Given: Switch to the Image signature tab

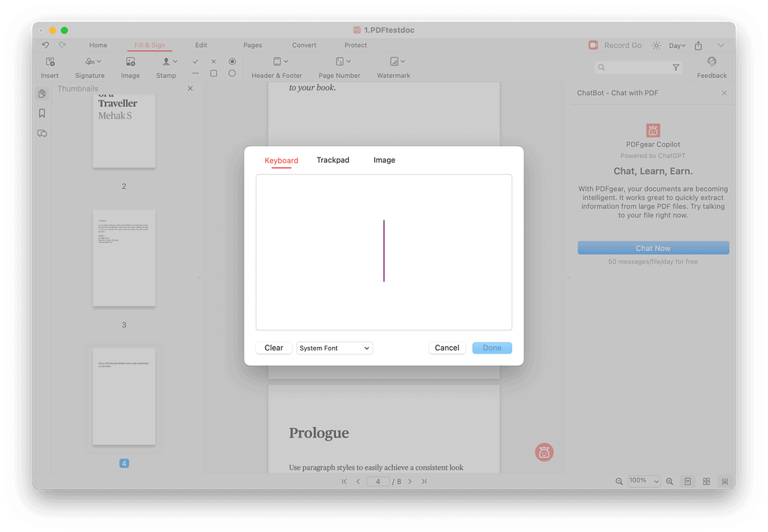Looking at the screenshot, I should point(384,160).
